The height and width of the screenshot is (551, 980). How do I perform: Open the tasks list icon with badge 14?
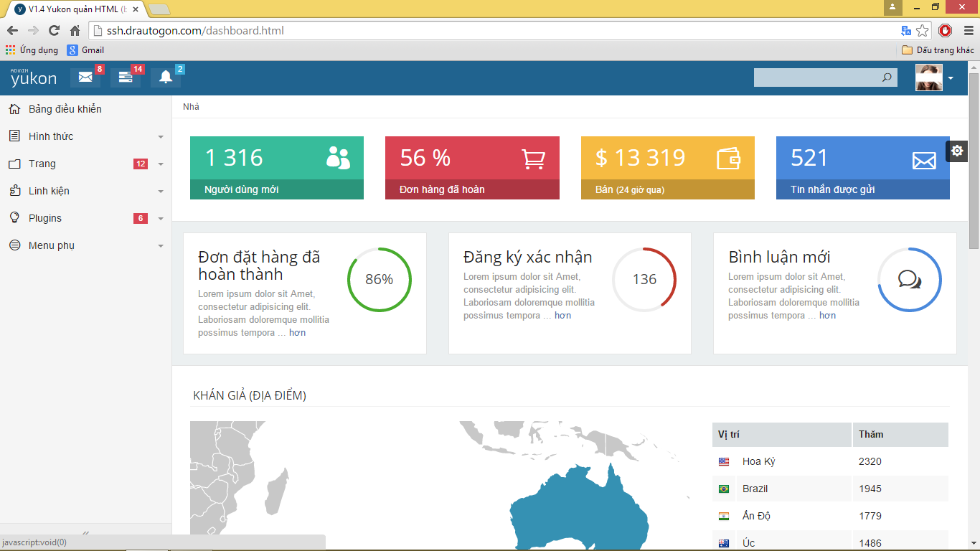point(126,77)
